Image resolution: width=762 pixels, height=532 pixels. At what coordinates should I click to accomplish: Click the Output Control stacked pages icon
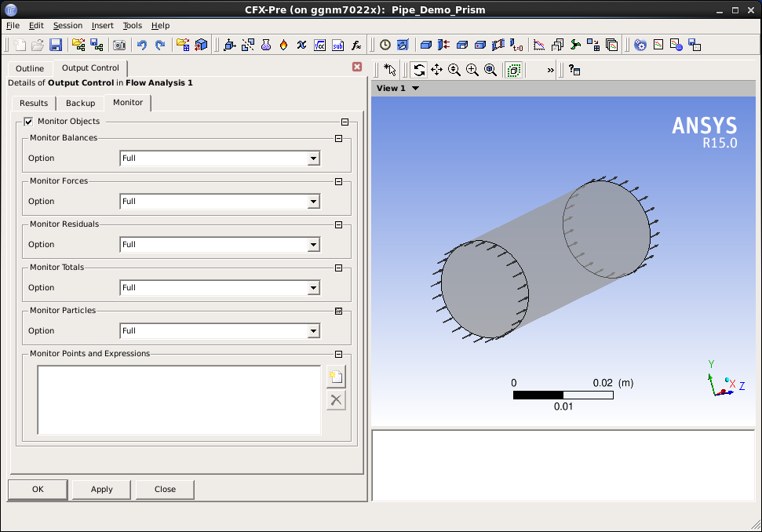pyautogui.click(x=557, y=46)
